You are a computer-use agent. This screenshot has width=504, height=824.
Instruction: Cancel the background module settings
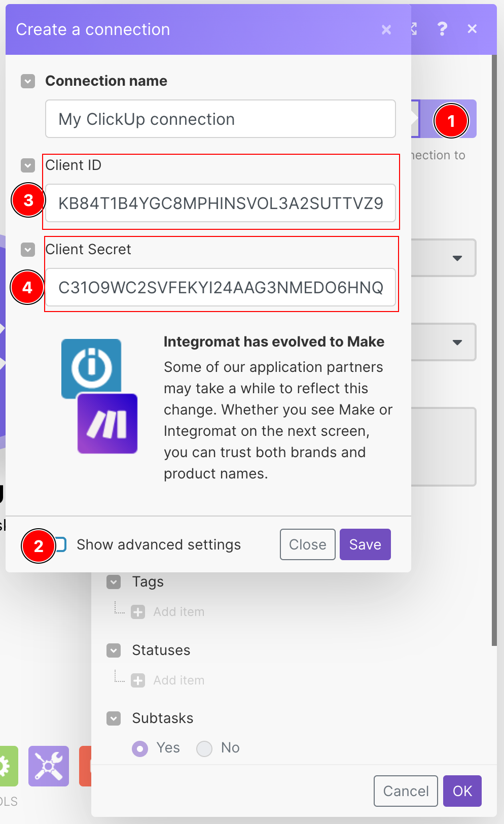point(406,791)
